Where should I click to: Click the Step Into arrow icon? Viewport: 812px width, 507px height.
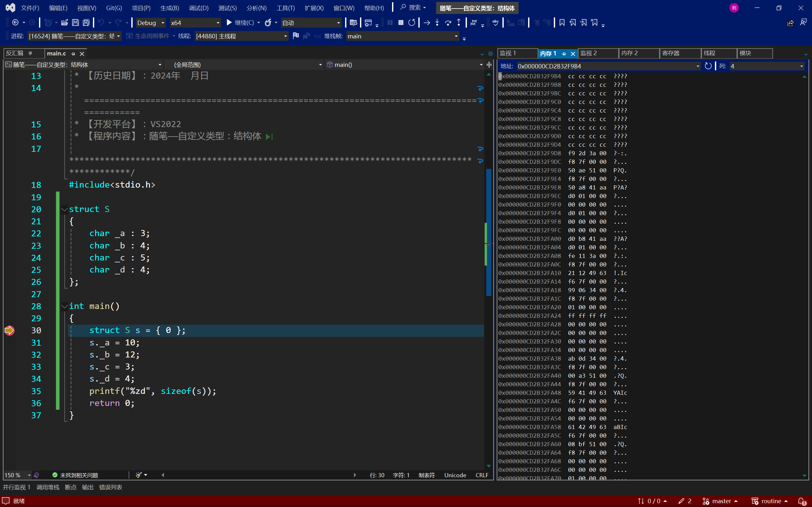(437, 22)
